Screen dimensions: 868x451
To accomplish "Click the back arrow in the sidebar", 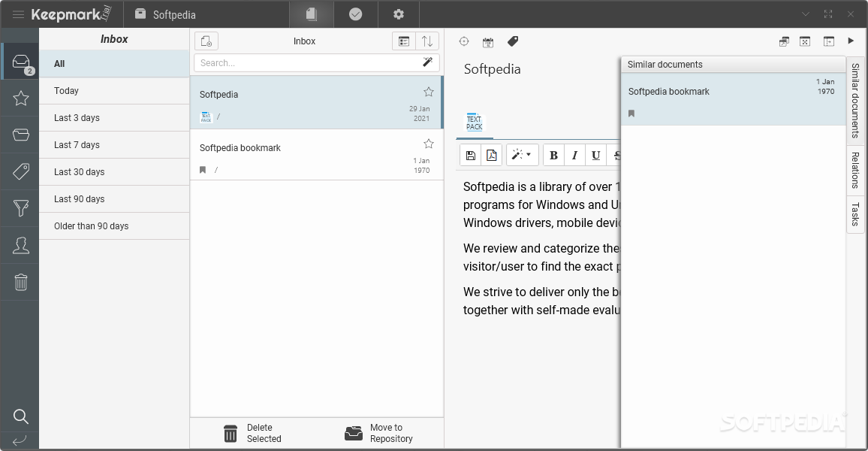I will pyautogui.click(x=20, y=441).
